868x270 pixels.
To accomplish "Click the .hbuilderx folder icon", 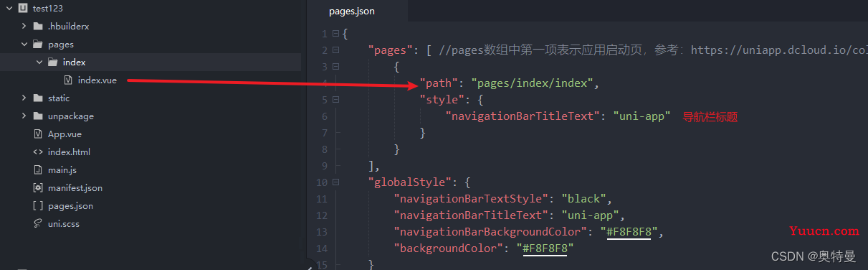I will [38, 26].
